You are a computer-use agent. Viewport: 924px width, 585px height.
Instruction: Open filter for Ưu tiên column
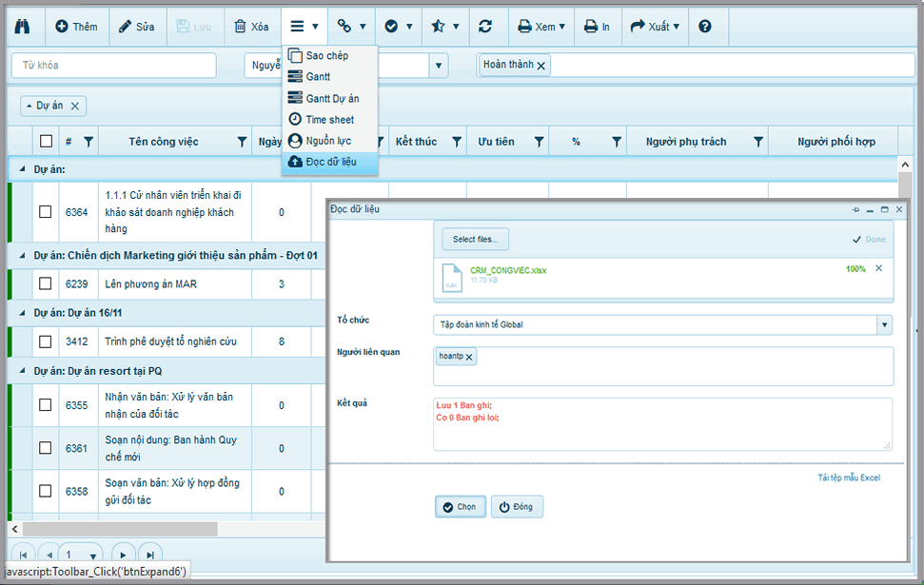tap(539, 142)
